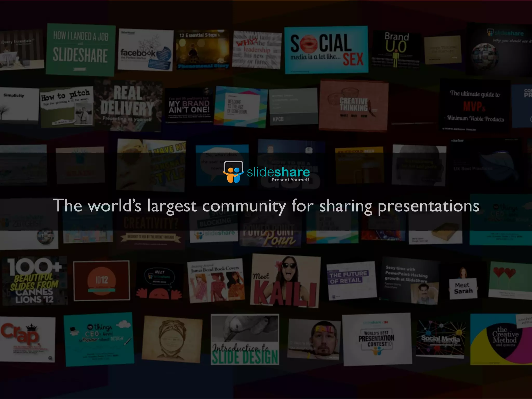Image resolution: width=532 pixels, height=399 pixels.
Task: Click the slideshare Present Yourself wordmark
Action: pos(278,174)
